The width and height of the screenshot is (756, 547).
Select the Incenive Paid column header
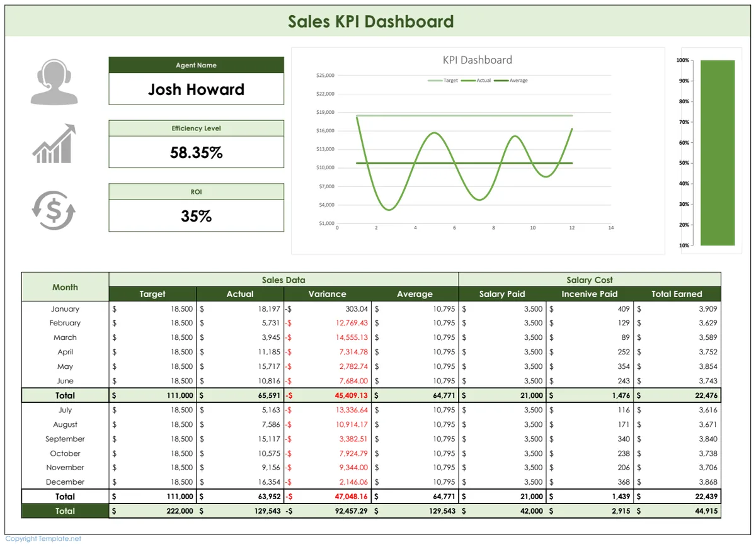tap(590, 294)
